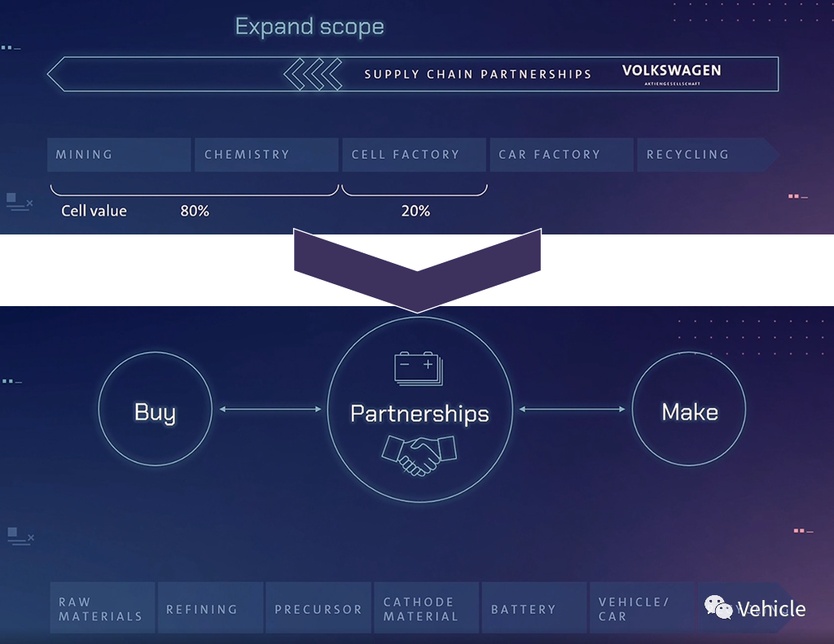Screen dimensions: 834x644
Task: Select the Make circle
Action: coord(689,410)
